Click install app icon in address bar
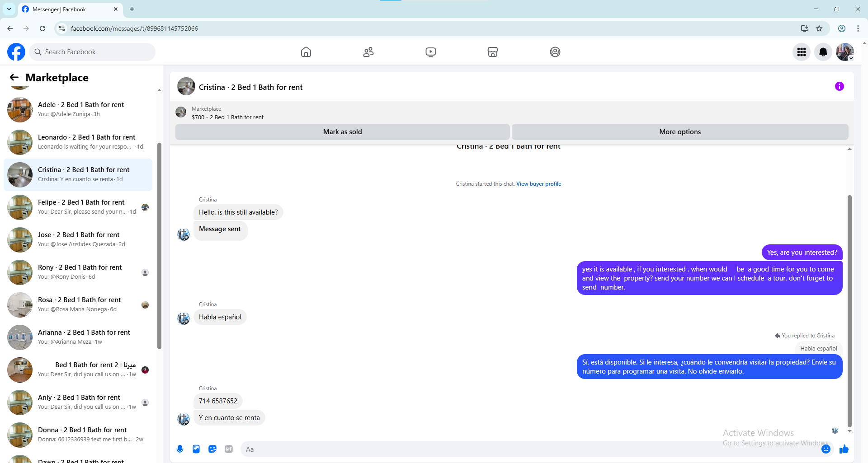Image resolution: width=868 pixels, height=463 pixels. click(x=805, y=28)
